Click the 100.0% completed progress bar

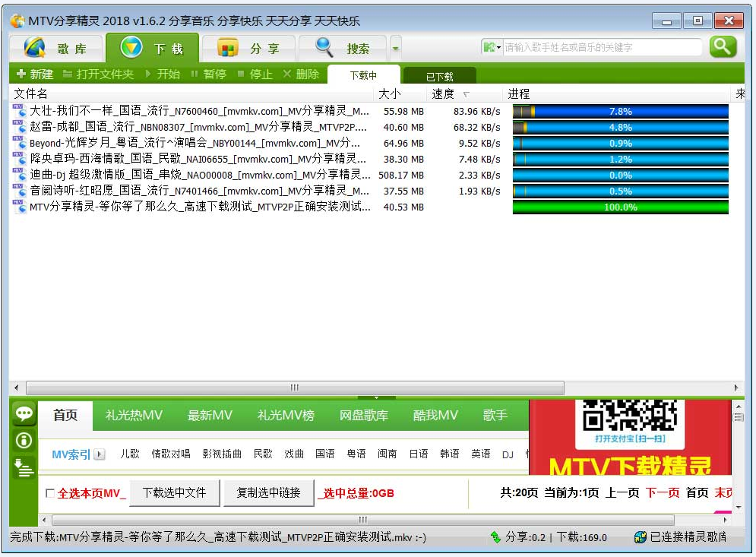(621, 207)
